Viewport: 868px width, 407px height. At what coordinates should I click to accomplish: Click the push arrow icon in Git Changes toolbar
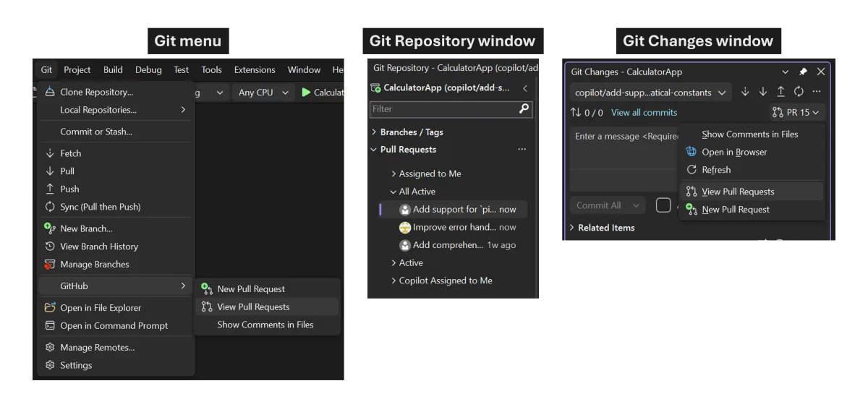coord(781,92)
